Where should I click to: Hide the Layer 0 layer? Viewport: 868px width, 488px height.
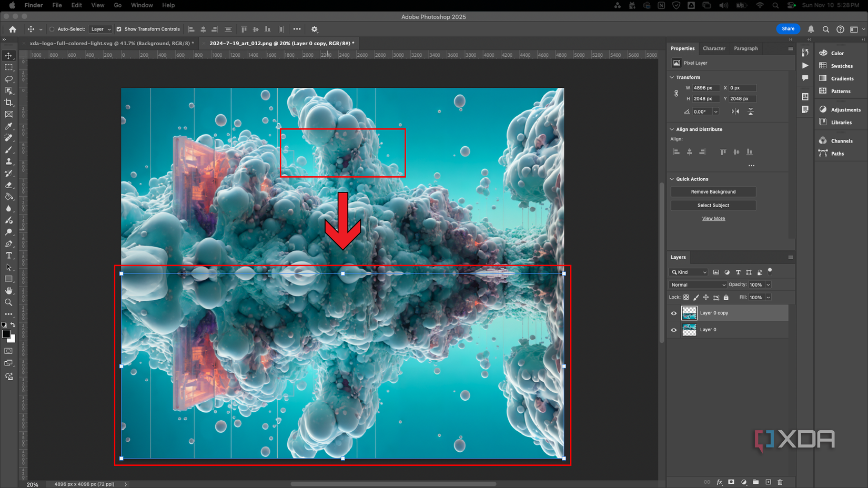click(x=674, y=330)
